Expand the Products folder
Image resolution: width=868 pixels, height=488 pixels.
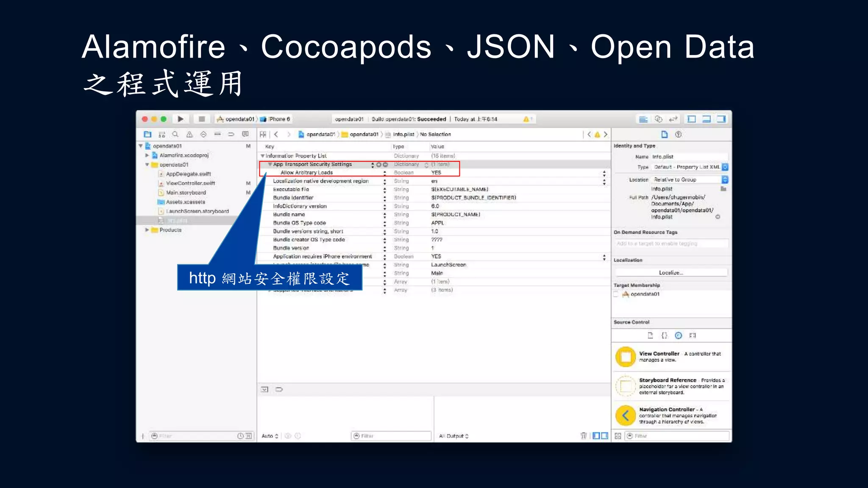point(147,230)
